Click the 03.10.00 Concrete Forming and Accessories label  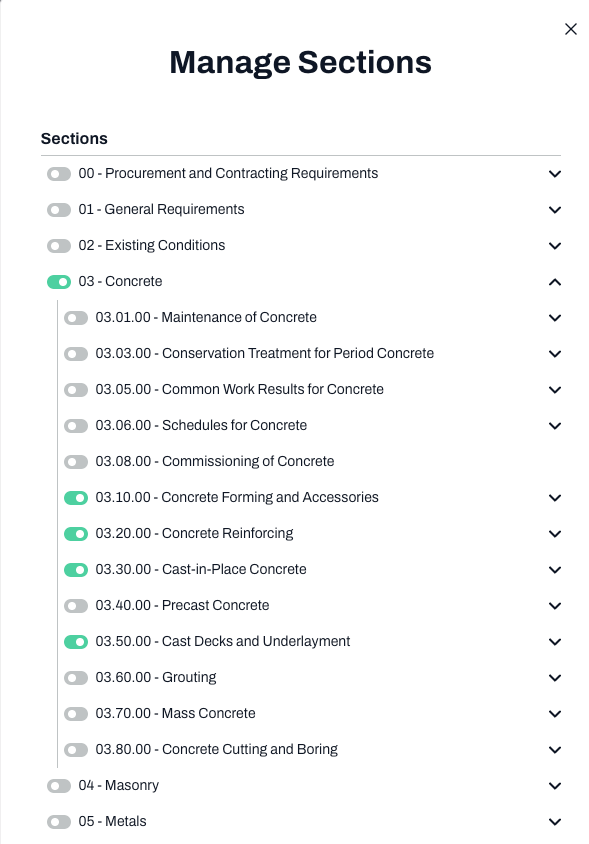[237, 497]
